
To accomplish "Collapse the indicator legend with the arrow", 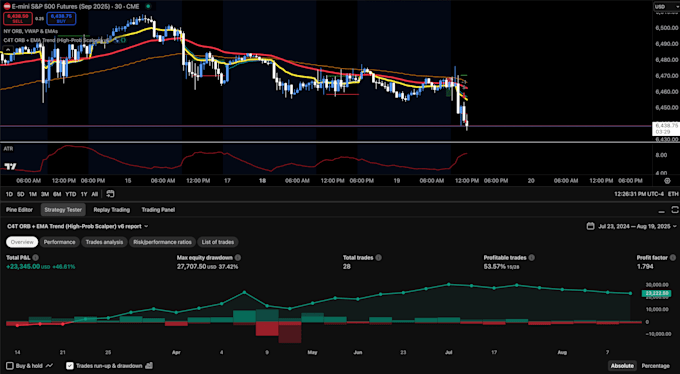I will pos(8,49).
